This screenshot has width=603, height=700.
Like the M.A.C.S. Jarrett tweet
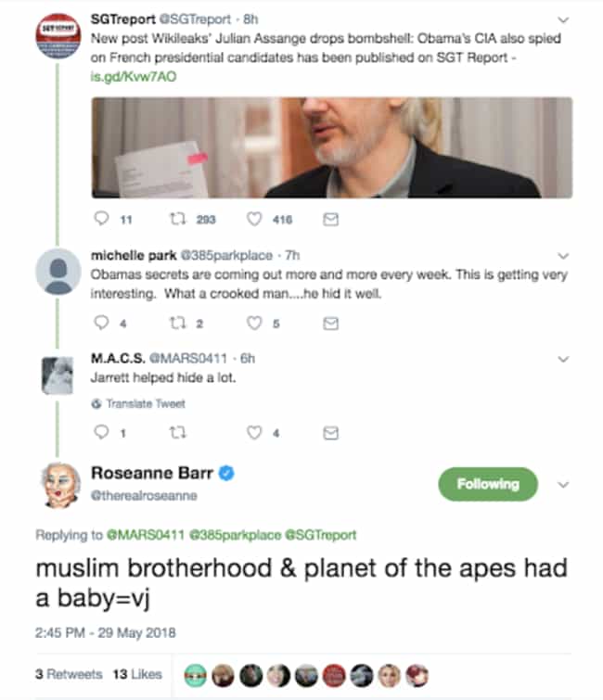(254, 433)
